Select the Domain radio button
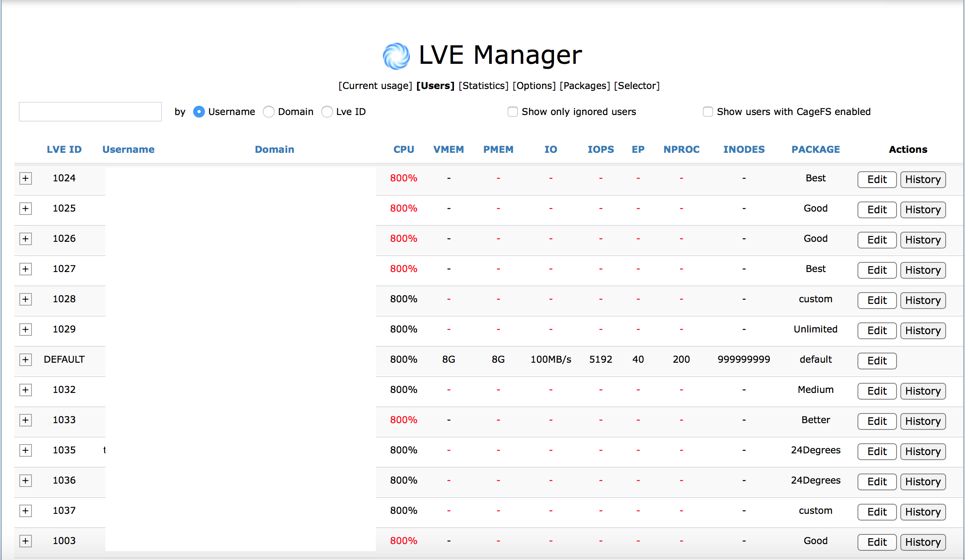Screen dimensions: 965x560 pos(270,111)
